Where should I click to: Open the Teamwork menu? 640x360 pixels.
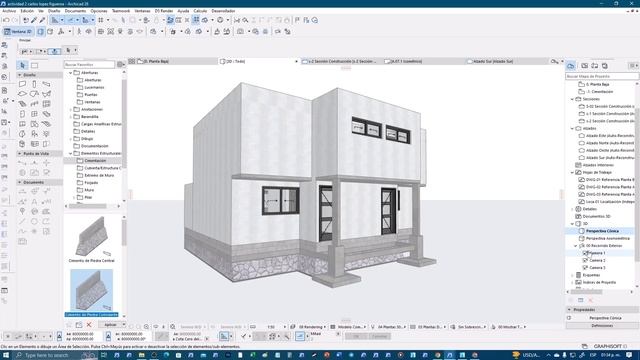tap(121, 11)
